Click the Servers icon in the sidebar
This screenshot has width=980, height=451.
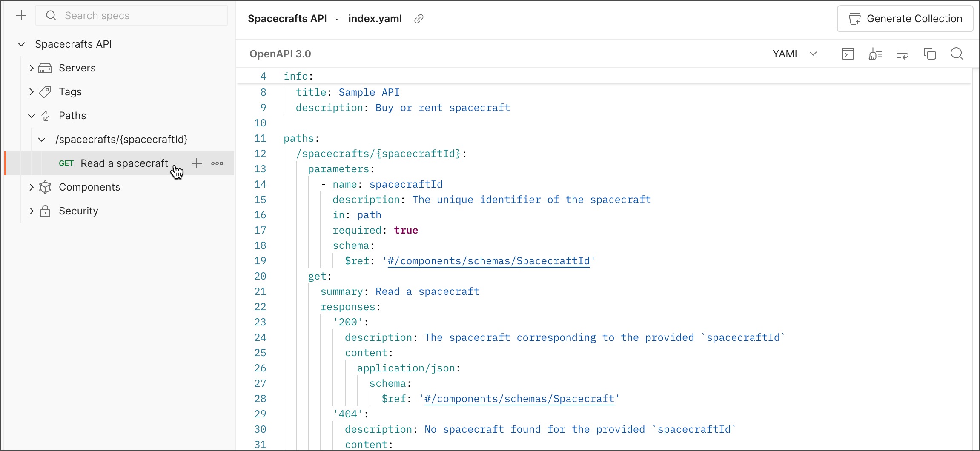[45, 68]
